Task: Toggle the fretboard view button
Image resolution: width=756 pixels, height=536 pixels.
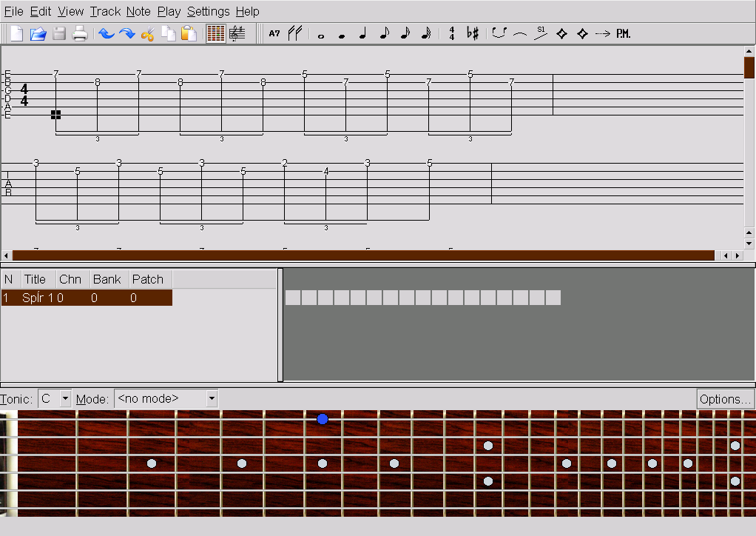Action: tap(215, 33)
